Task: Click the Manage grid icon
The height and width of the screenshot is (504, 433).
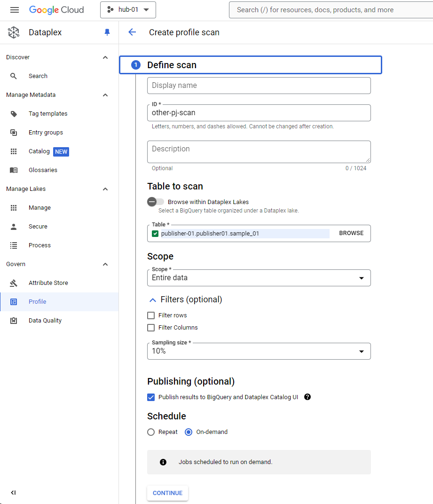Action: click(14, 208)
